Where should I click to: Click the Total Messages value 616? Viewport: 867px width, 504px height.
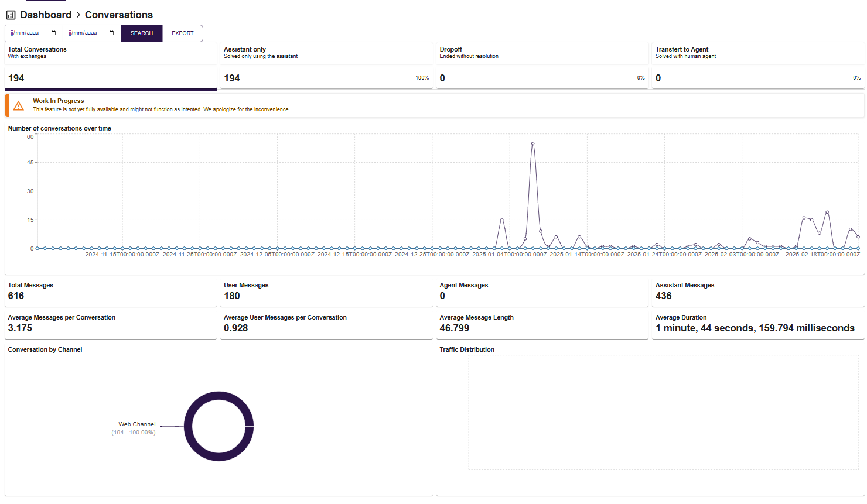coord(16,296)
